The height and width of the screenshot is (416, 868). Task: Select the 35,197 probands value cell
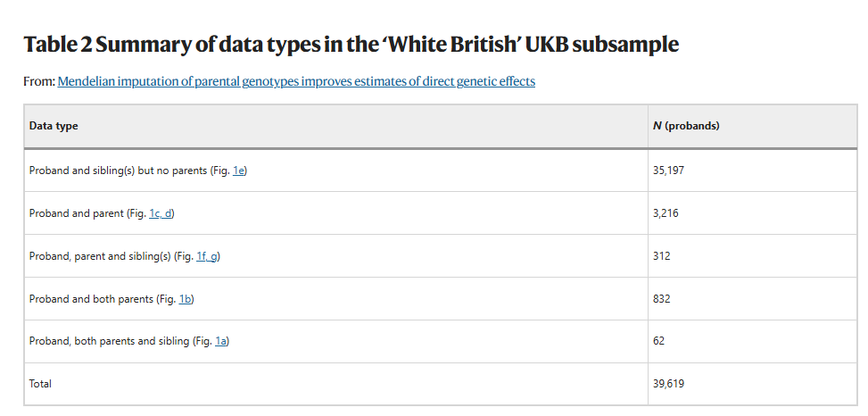(668, 171)
